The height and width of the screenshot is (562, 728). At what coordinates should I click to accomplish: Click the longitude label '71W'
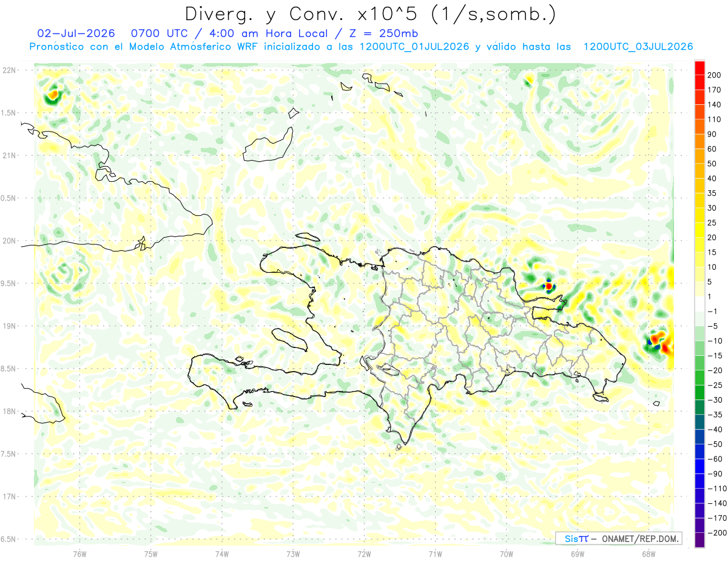click(x=435, y=554)
